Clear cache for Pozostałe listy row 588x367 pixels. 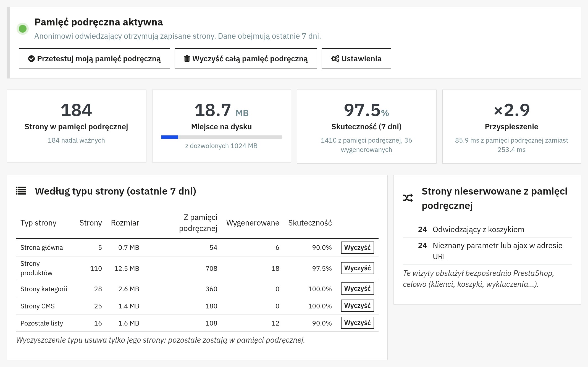click(358, 323)
